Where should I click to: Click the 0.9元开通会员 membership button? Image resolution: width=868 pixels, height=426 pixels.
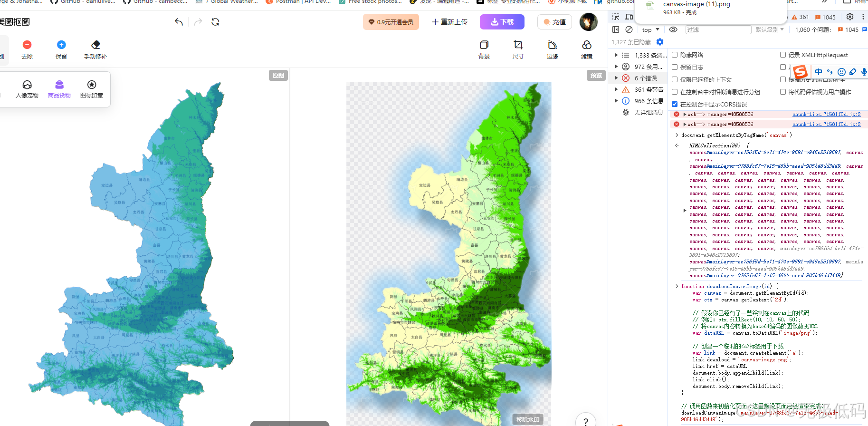click(391, 22)
